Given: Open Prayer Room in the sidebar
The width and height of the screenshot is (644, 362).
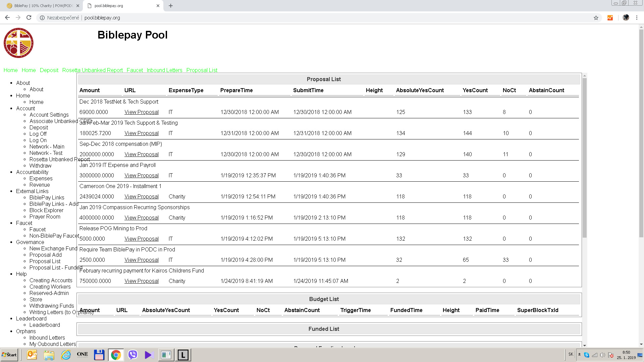Looking at the screenshot, I should tap(45, 217).
